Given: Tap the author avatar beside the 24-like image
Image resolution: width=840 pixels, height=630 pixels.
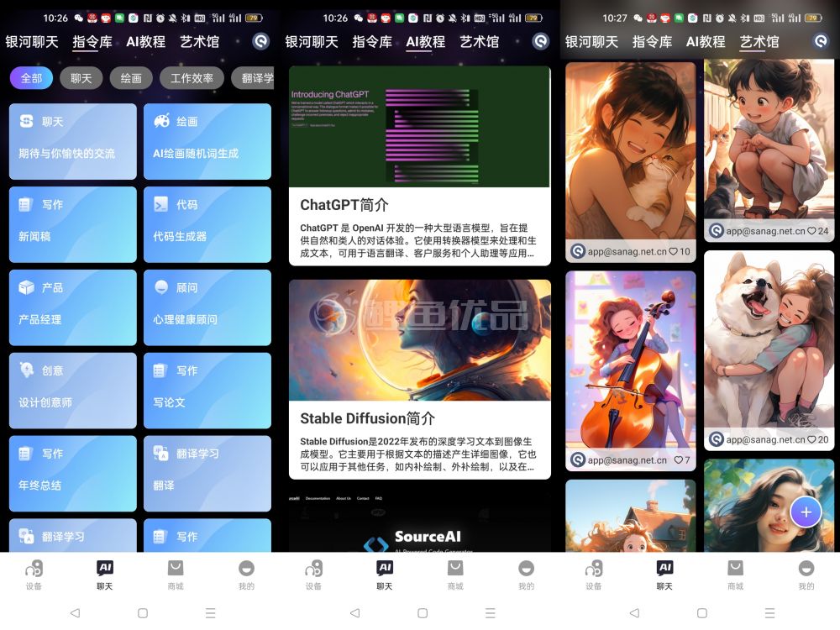Looking at the screenshot, I should pos(717,231).
